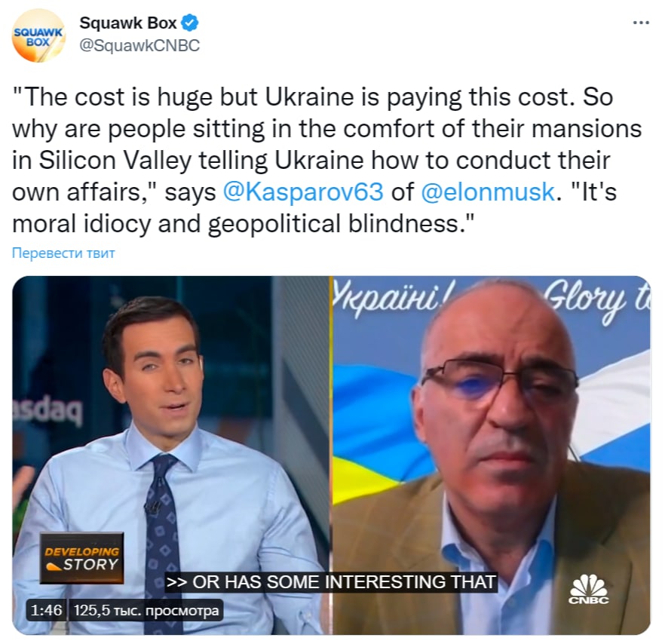Screen dimensions: 665x644
Task: Click the CNBC peacock logo in video
Action: [589, 589]
